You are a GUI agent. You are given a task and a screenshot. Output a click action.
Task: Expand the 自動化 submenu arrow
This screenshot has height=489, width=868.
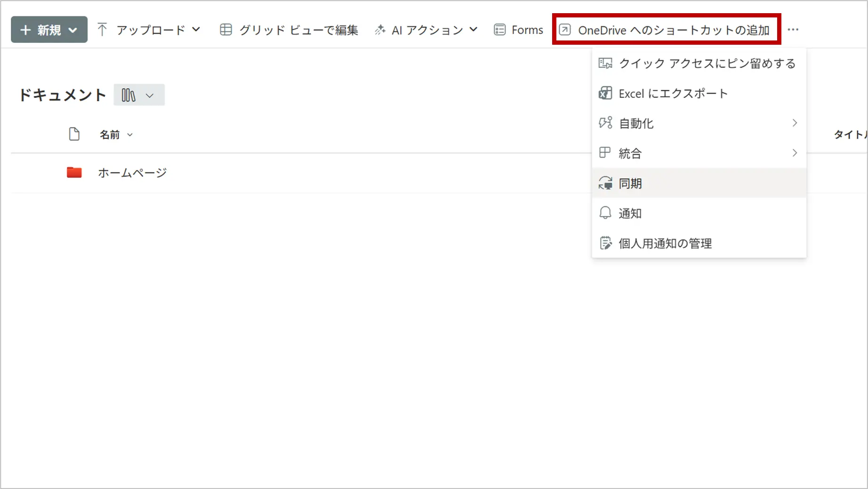click(795, 123)
